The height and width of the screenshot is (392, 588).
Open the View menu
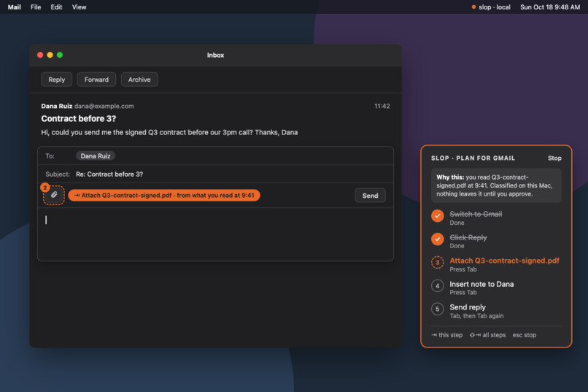tap(79, 7)
